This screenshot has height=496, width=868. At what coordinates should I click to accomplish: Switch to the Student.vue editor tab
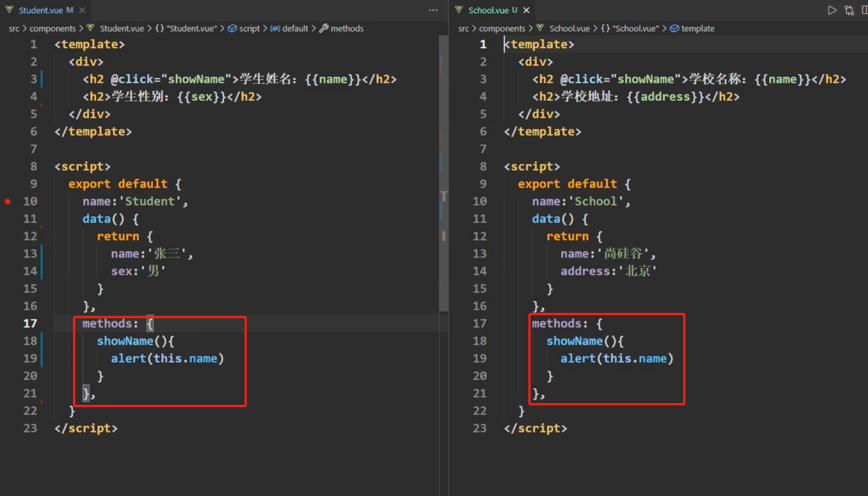[x=46, y=10]
